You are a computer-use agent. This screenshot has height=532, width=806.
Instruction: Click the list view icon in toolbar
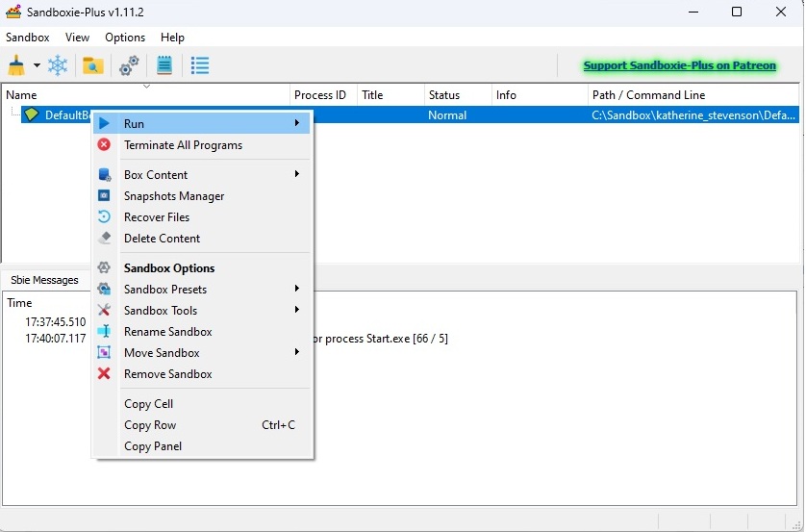click(x=200, y=65)
